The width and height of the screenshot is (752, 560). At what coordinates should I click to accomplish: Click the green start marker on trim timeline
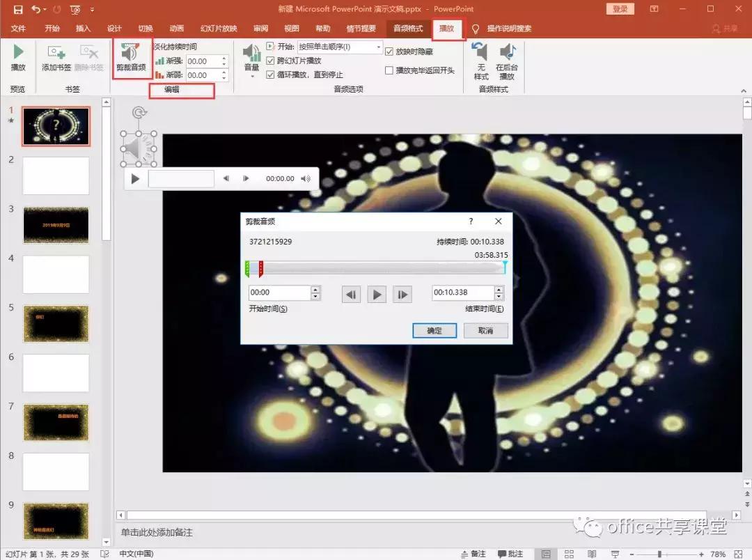(x=247, y=269)
